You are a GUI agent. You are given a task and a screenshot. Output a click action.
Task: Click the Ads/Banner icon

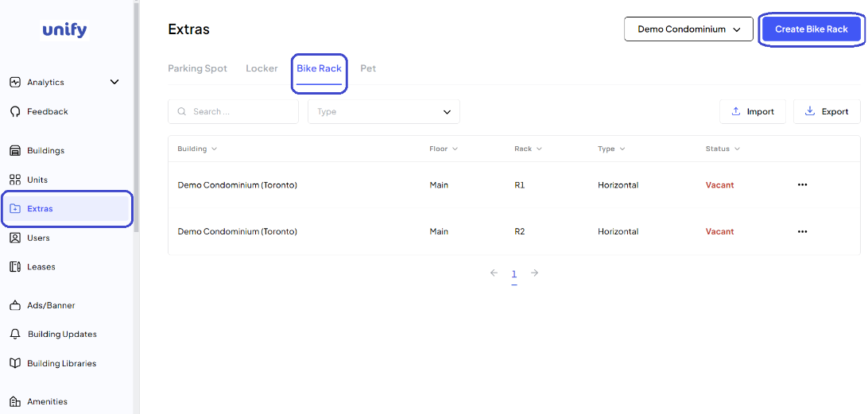pos(16,305)
